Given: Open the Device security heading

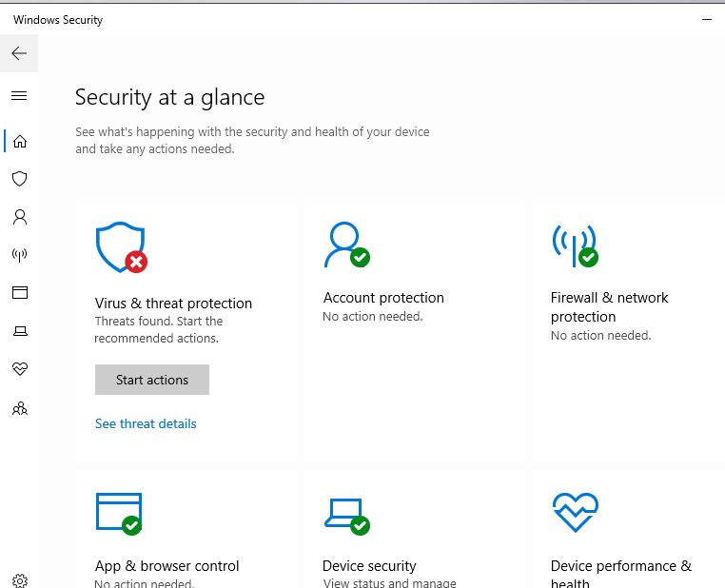Looking at the screenshot, I should pos(369,566).
